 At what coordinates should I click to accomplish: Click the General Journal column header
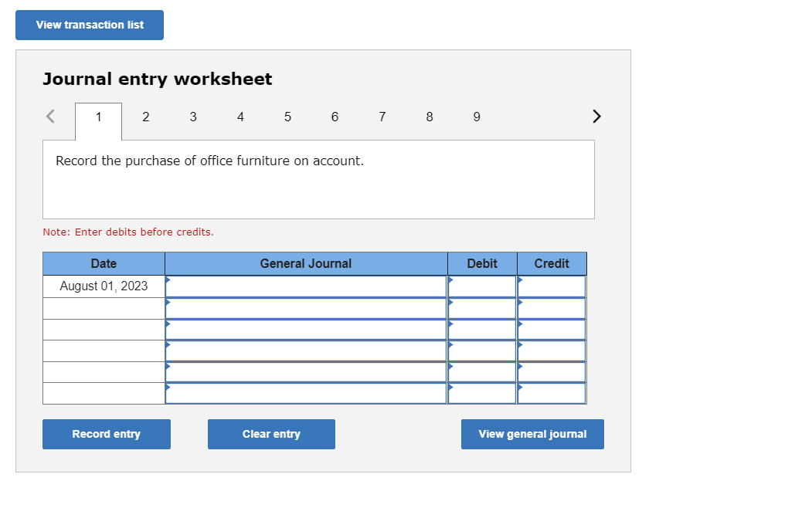pos(306,264)
